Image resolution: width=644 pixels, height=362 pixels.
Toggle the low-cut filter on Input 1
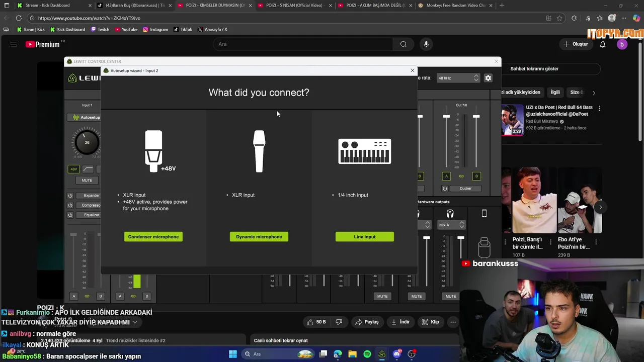(88, 169)
